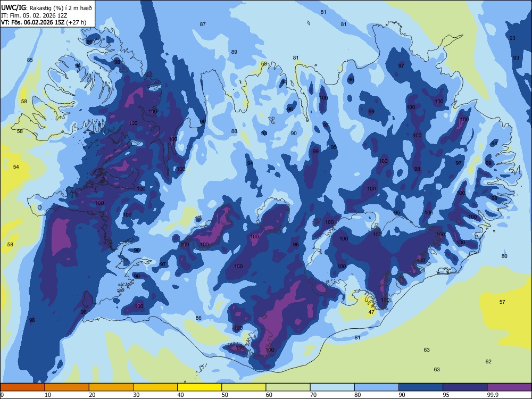The height and width of the screenshot is (399, 532).
Task: Click the humidity value 57 on the map
Action: [x=502, y=302]
